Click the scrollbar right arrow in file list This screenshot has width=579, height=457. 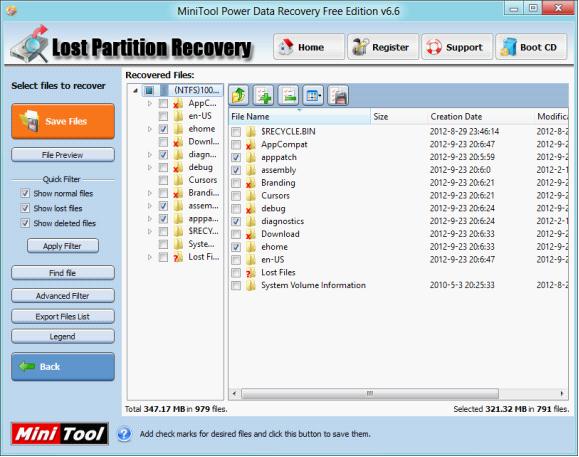[562, 394]
